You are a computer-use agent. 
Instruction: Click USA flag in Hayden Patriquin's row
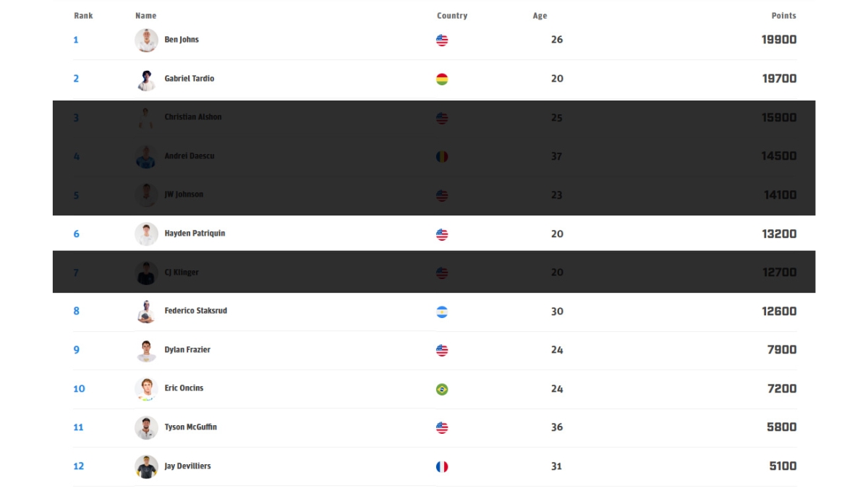pos(442,234)
